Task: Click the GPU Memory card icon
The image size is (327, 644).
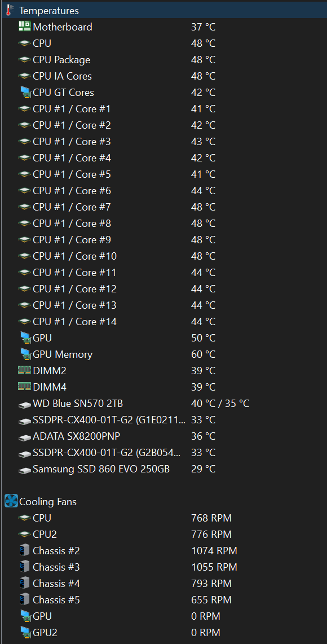Action: pos(25,354)
